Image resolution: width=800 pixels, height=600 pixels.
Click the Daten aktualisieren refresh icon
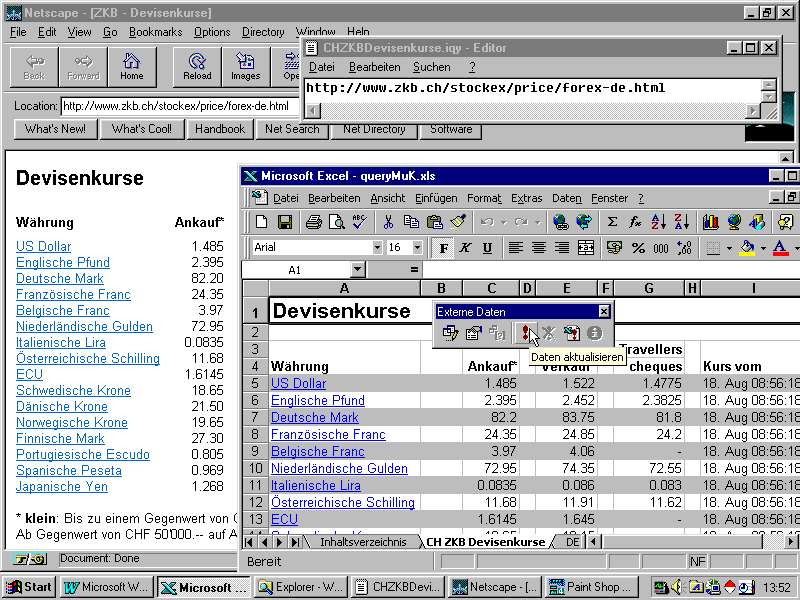pyautogui.click(x=526, y=333)
